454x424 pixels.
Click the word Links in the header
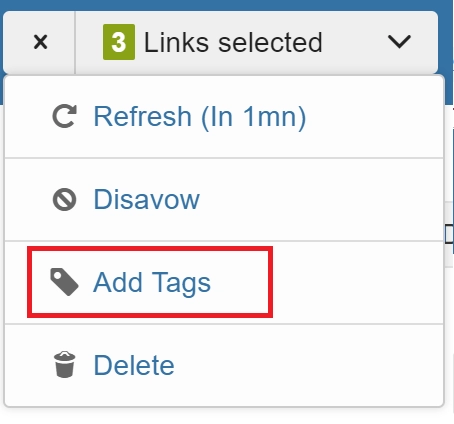pos(176,42)
